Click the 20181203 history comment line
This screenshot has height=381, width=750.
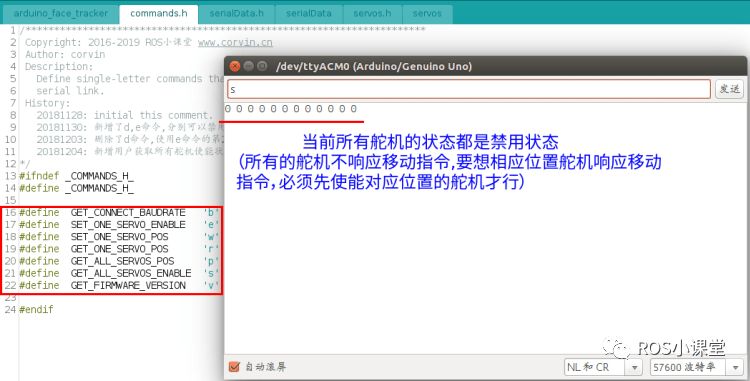(130, 139)
